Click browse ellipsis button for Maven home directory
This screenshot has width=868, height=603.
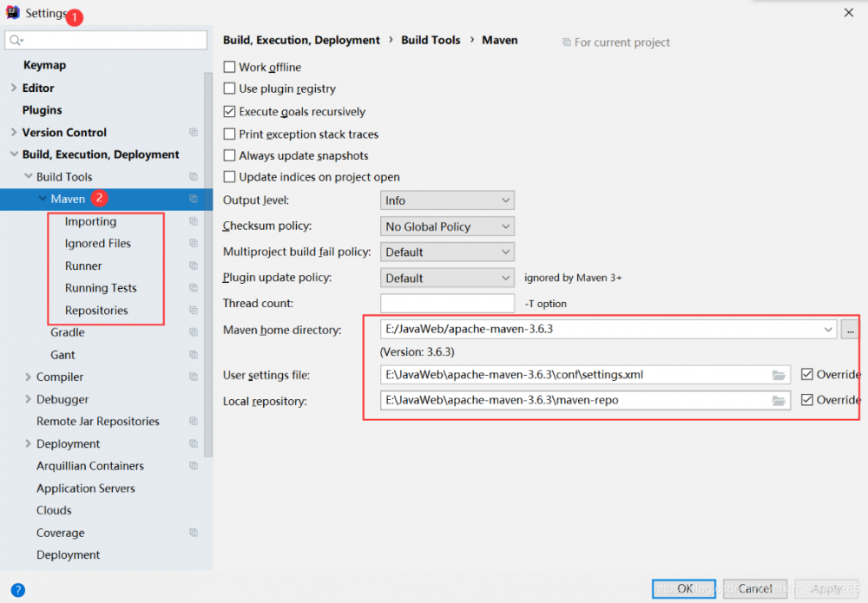click(850, 330)
